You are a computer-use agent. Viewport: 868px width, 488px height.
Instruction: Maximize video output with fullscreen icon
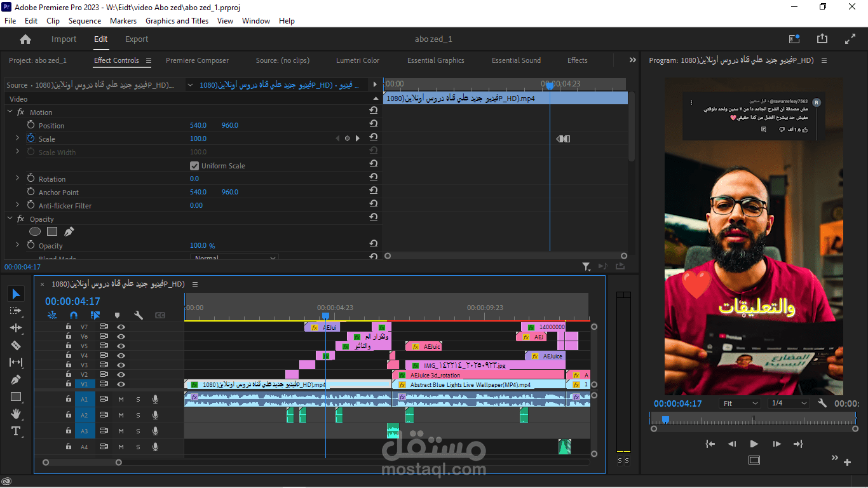click(850, 39)
